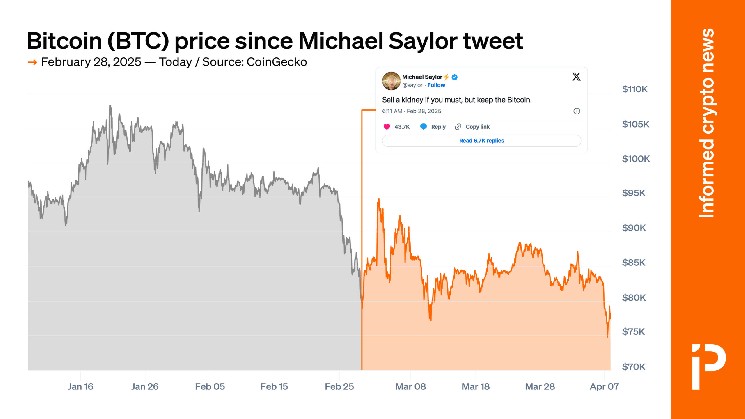Click Michael Saylor's profile avatar
This screenshot has height=419, width=745.
(x=393, y=79)
